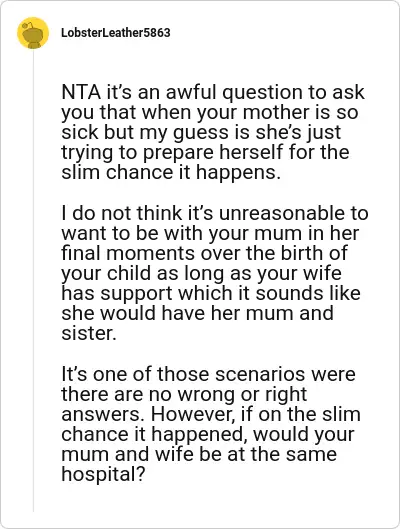Viewport: 400px width, 529px height.
Task: Click the text 'final moments over the birth'
Action: point(204,253)
